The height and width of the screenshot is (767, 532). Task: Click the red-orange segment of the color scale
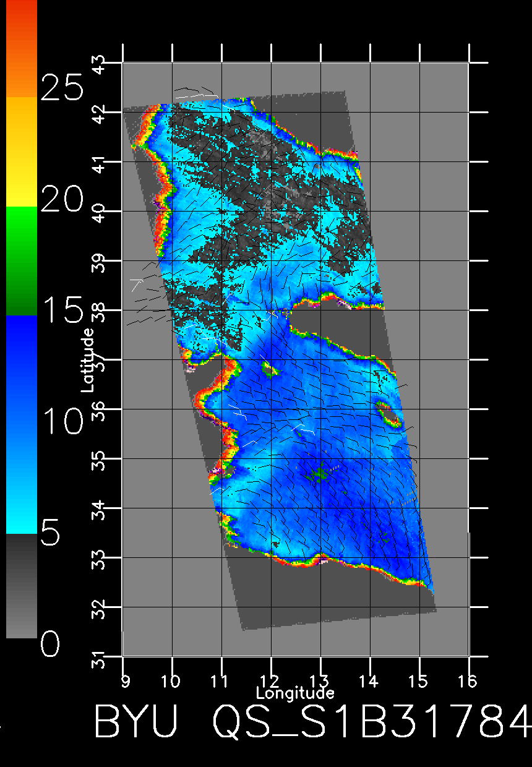click(x=22, y=48)
